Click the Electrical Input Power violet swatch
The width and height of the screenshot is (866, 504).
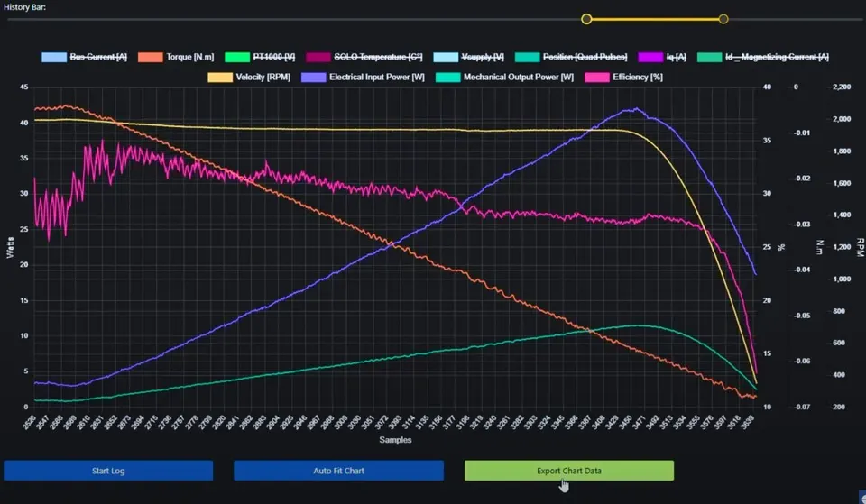[313, 77]
